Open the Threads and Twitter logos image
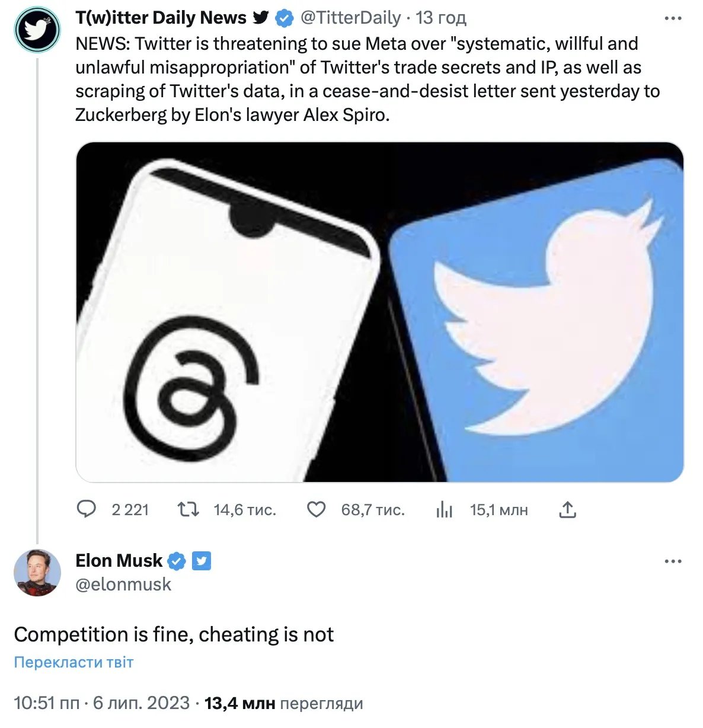The image size is (703, 728). click(x=379, y=312)
